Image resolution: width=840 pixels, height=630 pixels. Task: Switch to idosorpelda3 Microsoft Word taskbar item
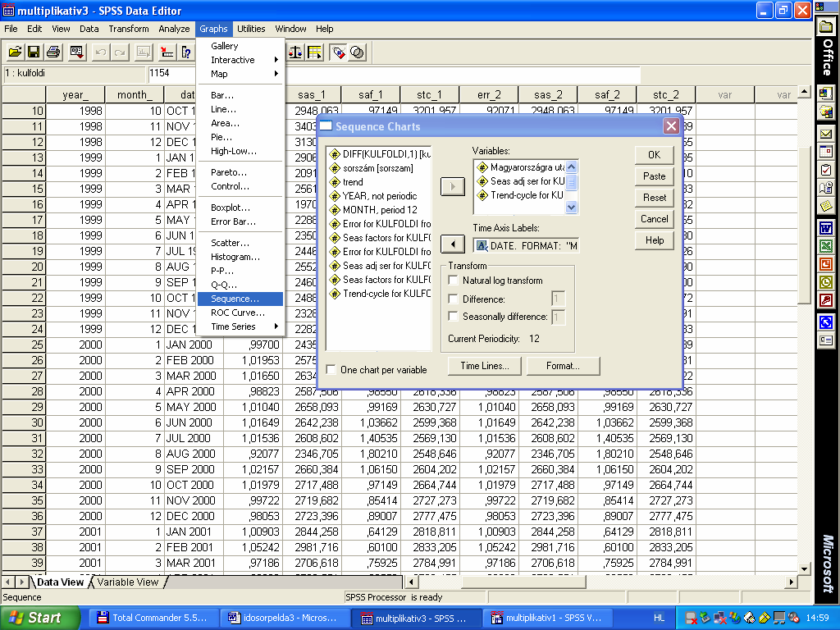coord(283,618)
